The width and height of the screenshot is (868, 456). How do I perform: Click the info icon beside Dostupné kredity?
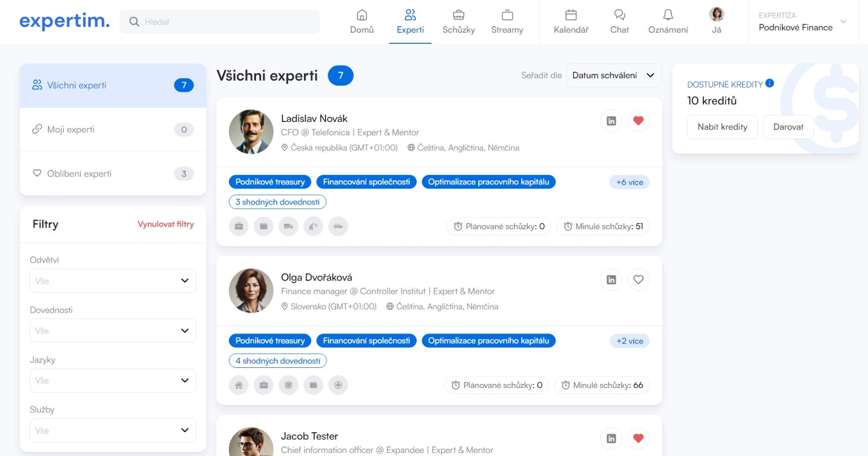769,84
